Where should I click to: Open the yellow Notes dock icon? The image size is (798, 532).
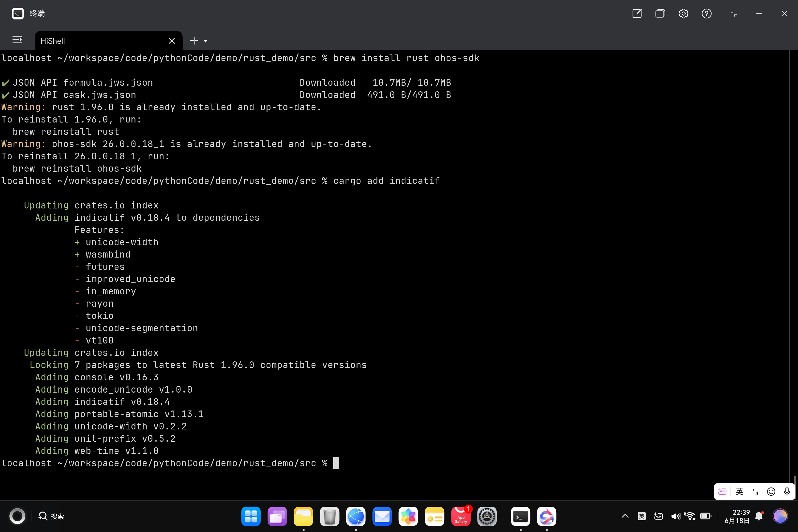(434, 516)
